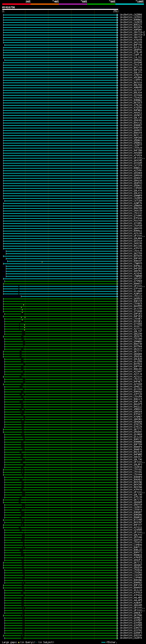The height and width of the screenshot is (644, 146).
Task: Open hit UniRef100_B2CZJ8
Action: 131,48
